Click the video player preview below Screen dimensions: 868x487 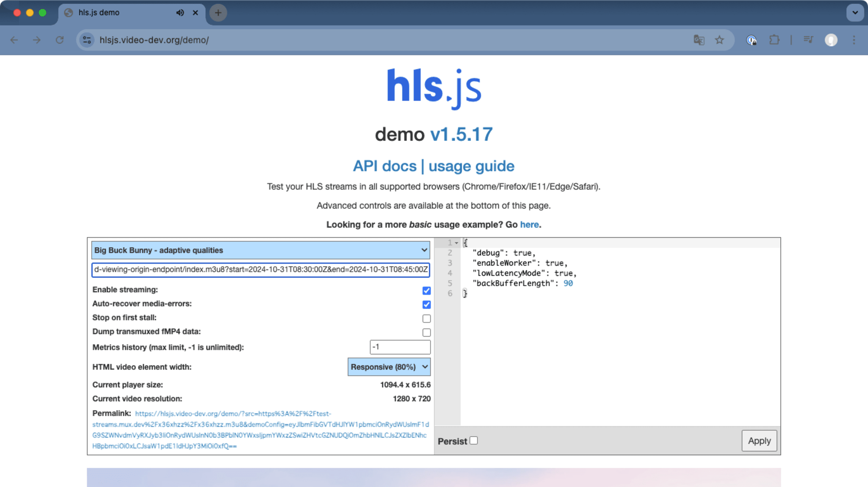pos(434,477)
